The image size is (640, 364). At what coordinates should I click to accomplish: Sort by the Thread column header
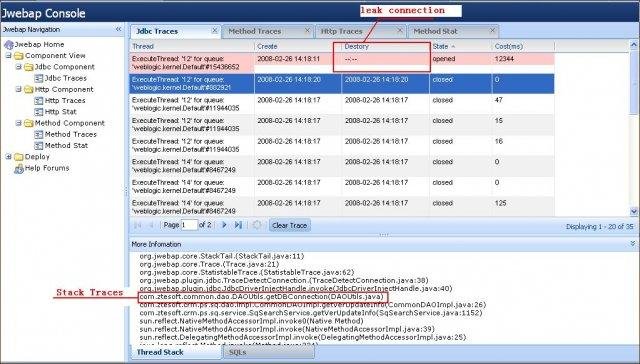(x=192, y=47)
